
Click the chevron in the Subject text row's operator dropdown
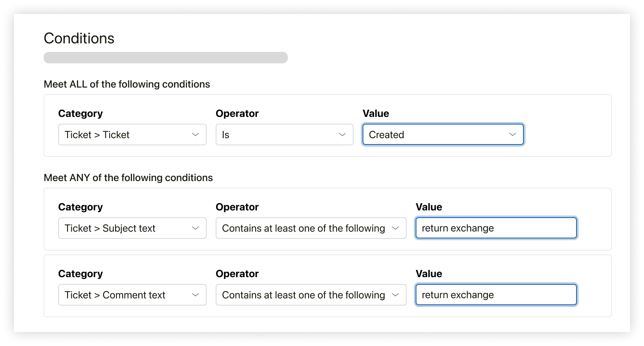pyautogui.click(x=395, y=228)
